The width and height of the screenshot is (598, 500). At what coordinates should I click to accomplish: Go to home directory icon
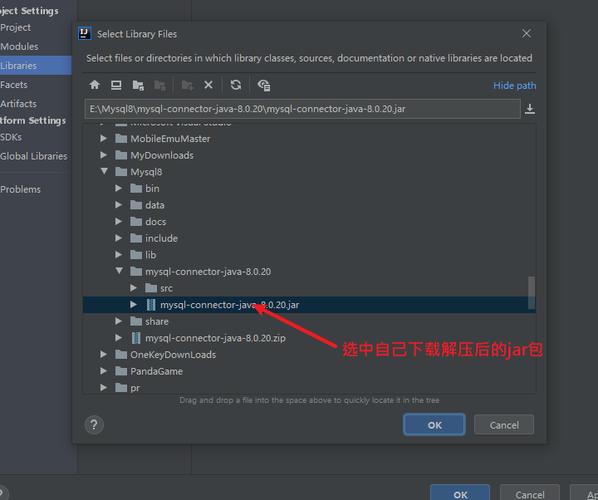point(94,85)
